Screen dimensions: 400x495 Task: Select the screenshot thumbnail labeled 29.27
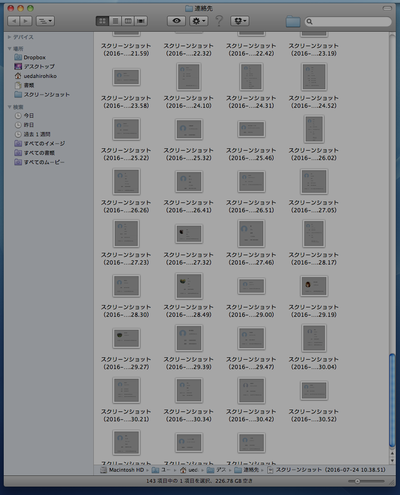[126, 338]
